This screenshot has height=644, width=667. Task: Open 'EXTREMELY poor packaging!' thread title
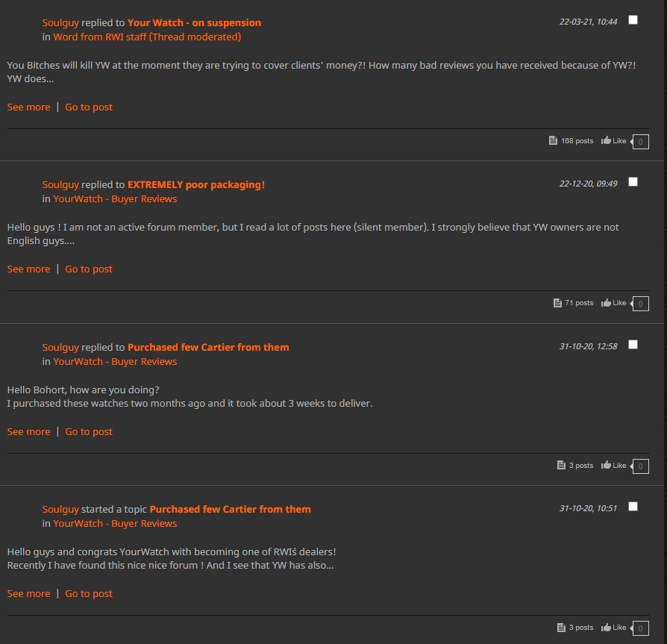click(196, 185)
